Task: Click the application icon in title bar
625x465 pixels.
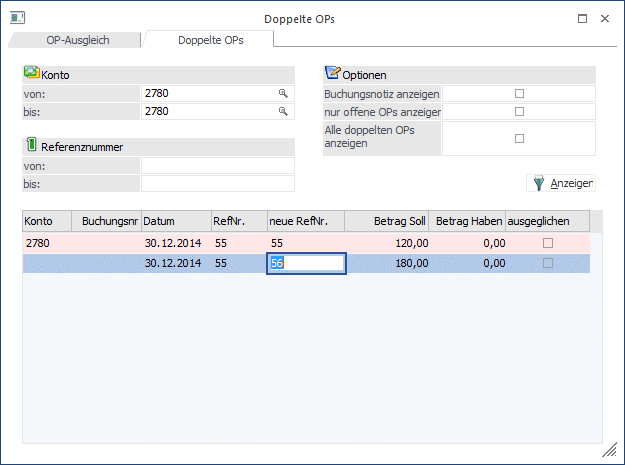Action: (17, 18)
